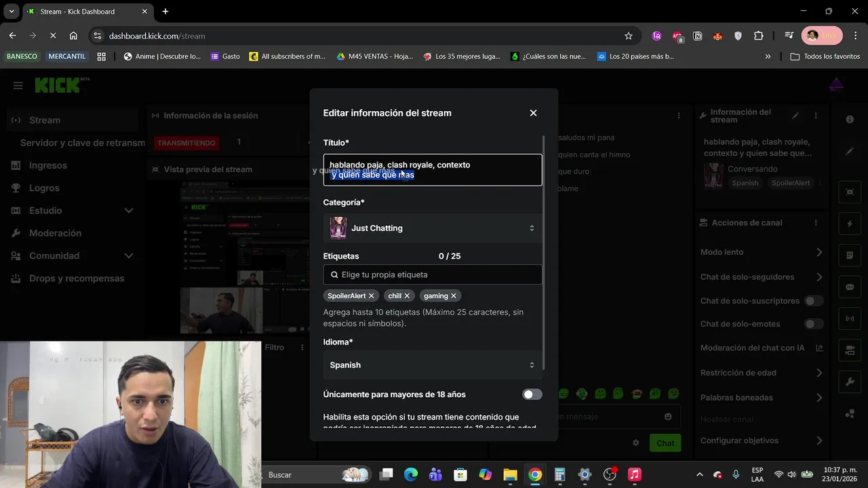Image resolution: width=868 pixels, height=488 pixels.
Task: Open the emoji picker in chat message box
Action: coord(668,417)
